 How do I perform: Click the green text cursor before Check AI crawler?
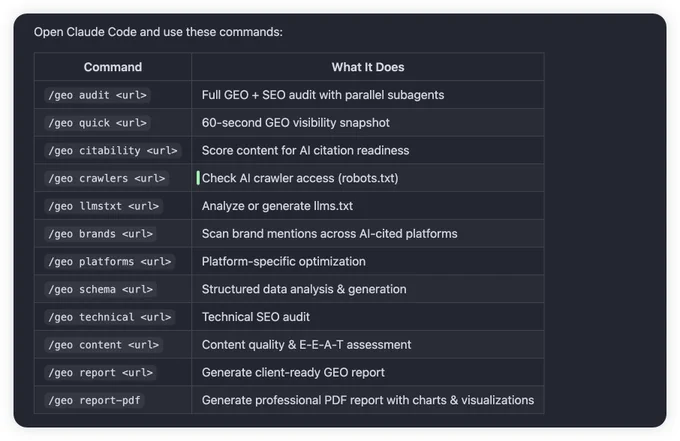[198, 178]
